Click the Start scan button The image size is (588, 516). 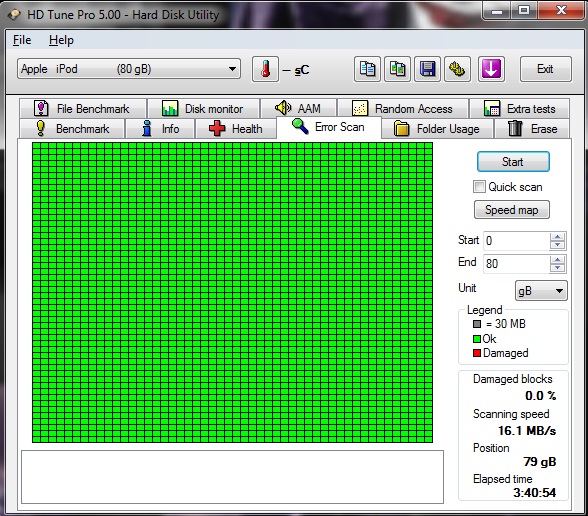click(513, 162)
